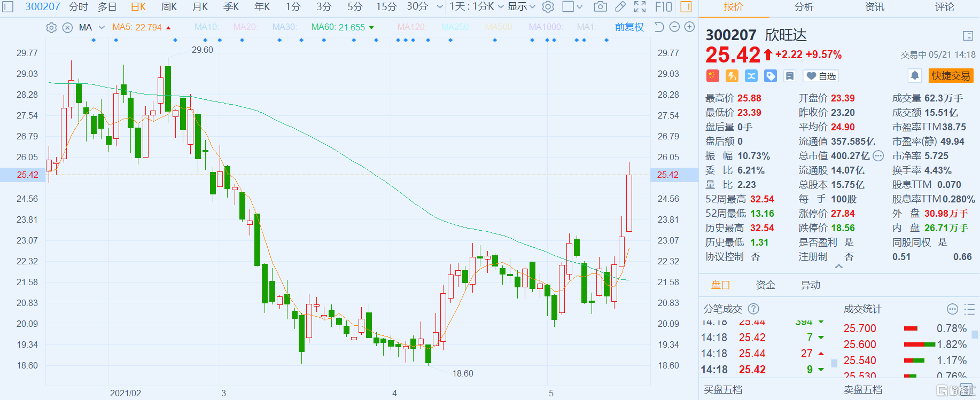
Task: Open the 分析 tab
Action: pyautogui.click(x=804, y=7)
